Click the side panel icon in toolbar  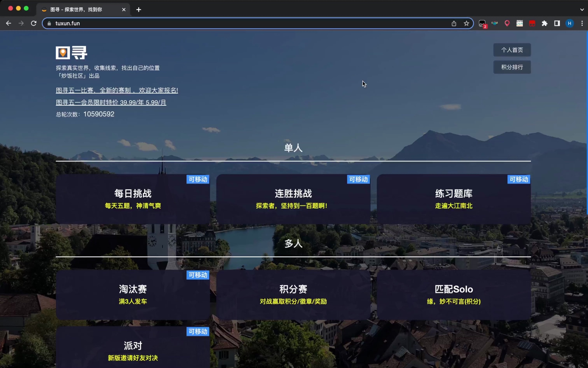[x=557, y=23]
